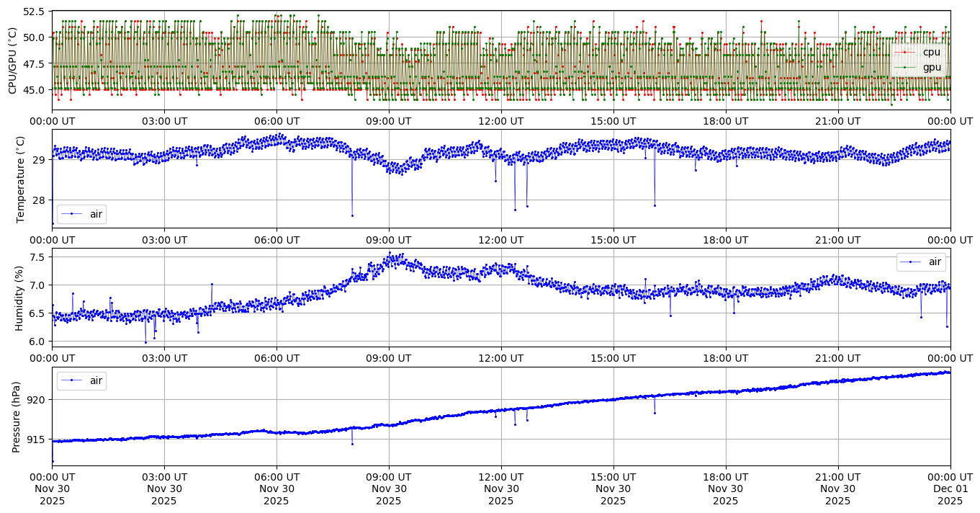Click the Pressure (hPa) y-axis label
The image size is (980, 513).
[17, 416]
